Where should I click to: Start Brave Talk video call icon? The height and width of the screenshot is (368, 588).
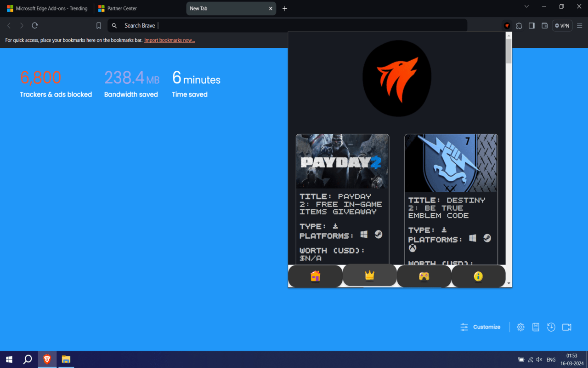click(567, 327)
